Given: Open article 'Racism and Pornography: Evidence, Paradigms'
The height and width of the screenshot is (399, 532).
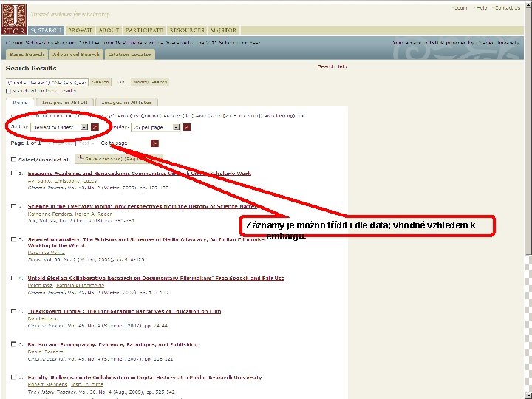Looking at the screenshot, I should click(112, 344).
